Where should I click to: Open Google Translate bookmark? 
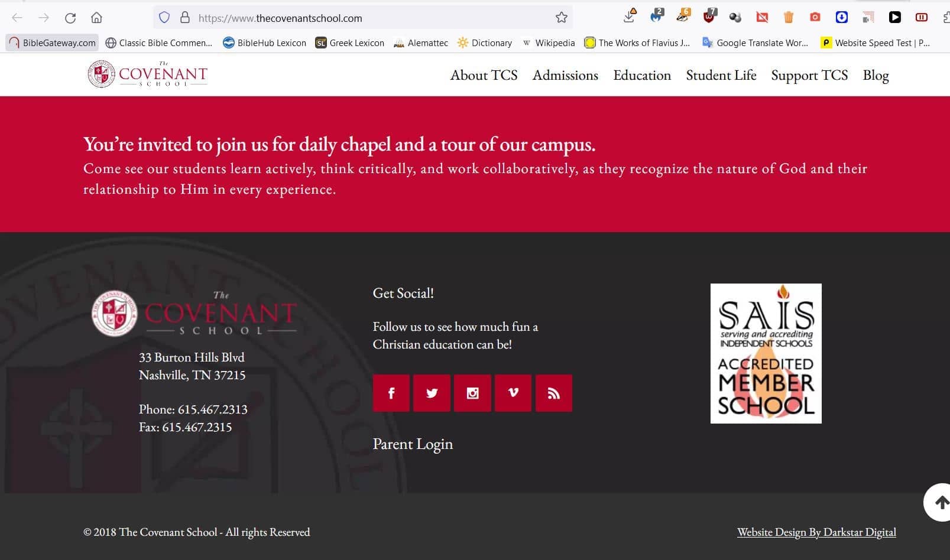pyautogui.click(x=755, y=43)
